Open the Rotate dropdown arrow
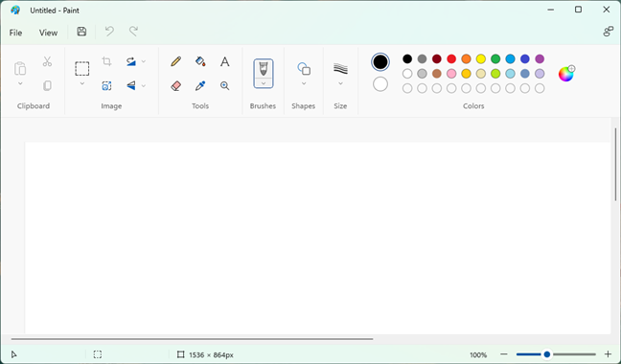Screen dimensions: 621x364 144,61
